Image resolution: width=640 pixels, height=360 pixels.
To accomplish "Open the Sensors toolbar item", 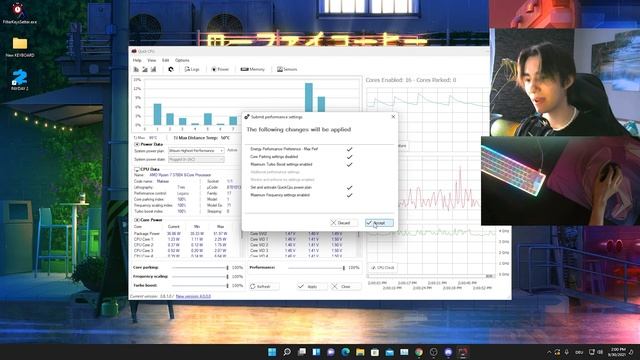I will tap(287, 69).
